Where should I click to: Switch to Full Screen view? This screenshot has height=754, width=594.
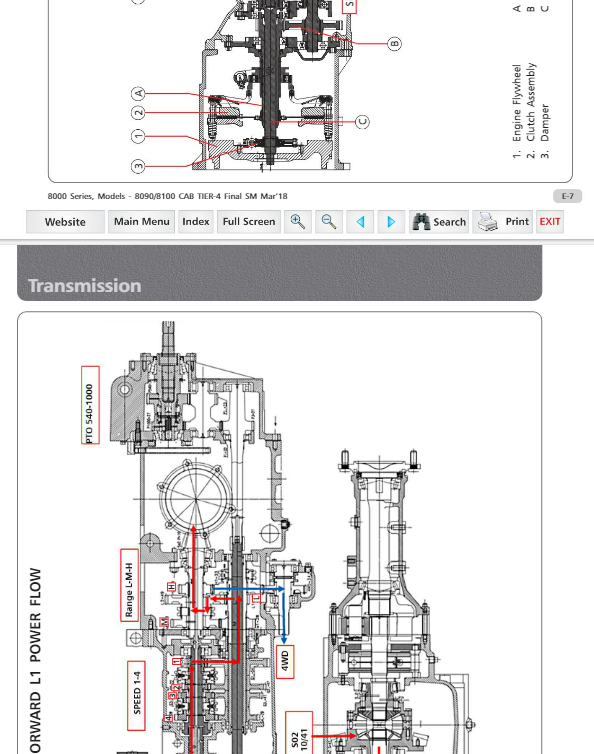pos(249,222)
